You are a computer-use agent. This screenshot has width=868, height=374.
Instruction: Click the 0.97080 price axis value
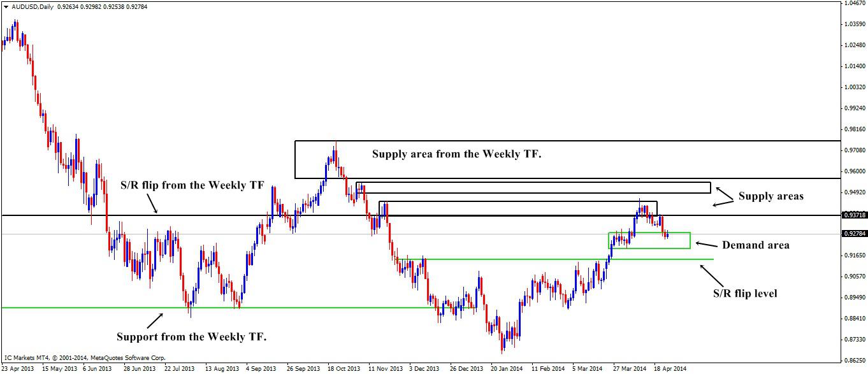[855, 150]
